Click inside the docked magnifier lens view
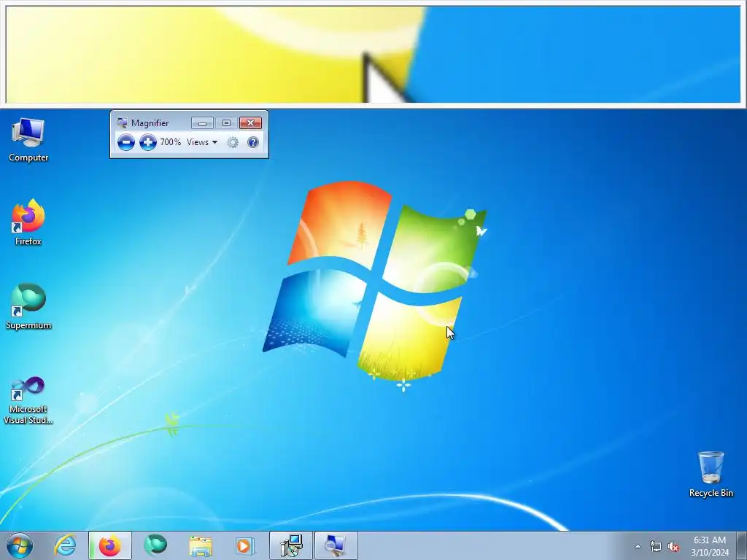Image resolution: width=747 pixels, height=560 pixels. click(373, 54)
